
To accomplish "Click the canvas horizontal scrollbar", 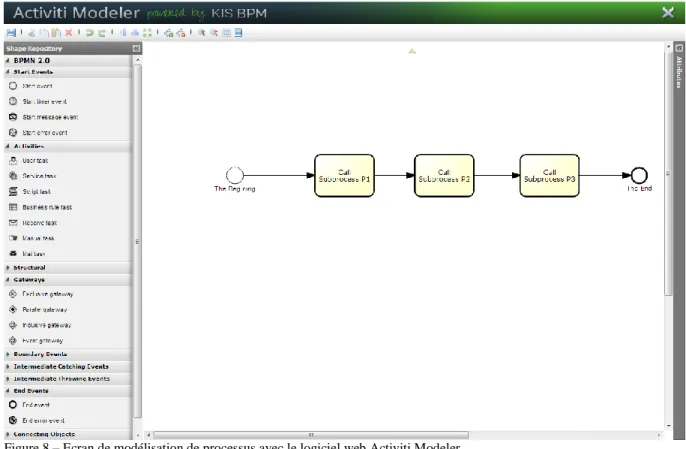I will click(311, 435).
